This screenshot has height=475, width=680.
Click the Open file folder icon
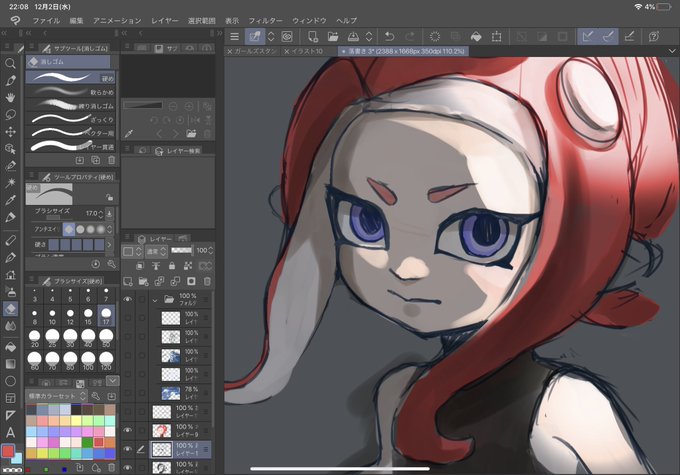[333, 36]
